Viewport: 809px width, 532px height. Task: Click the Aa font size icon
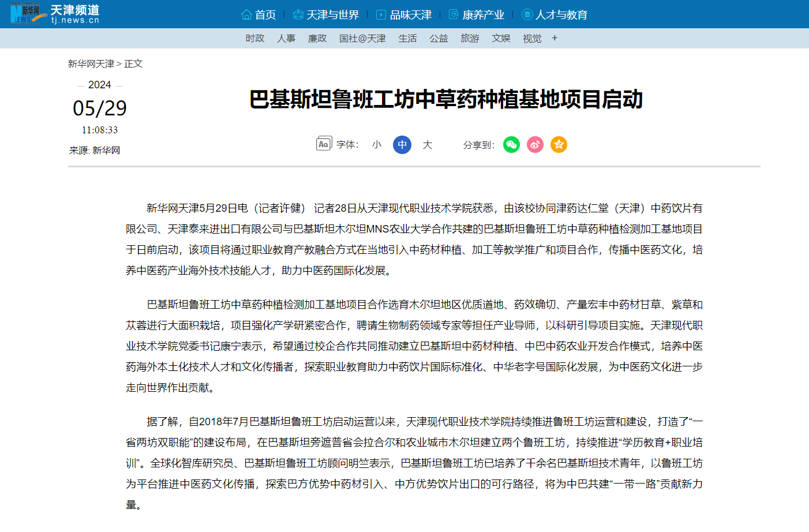click(x=324, y=144)
